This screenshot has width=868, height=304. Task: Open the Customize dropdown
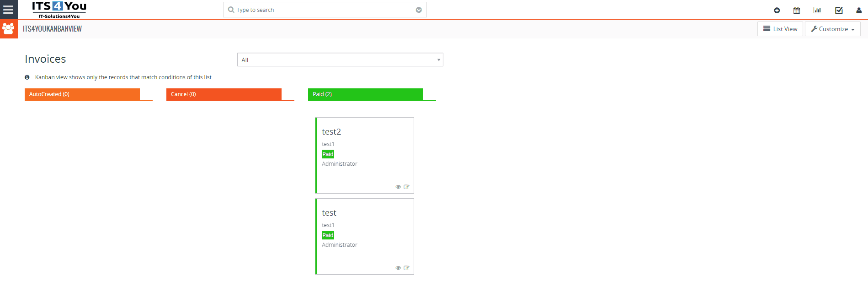pyautogui.click(x=833, y=29)
